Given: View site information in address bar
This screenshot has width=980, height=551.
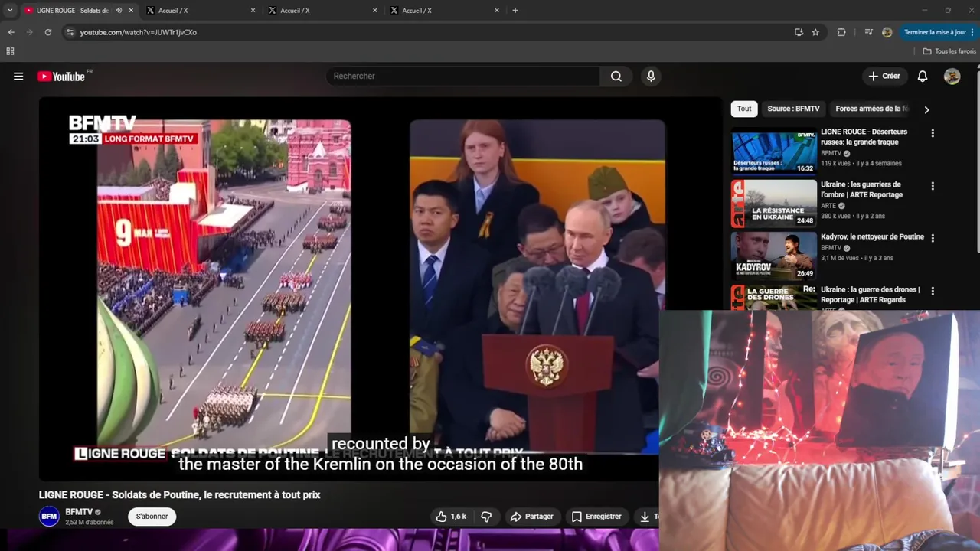Looking at the screenshot, I should tap(70, 32).
